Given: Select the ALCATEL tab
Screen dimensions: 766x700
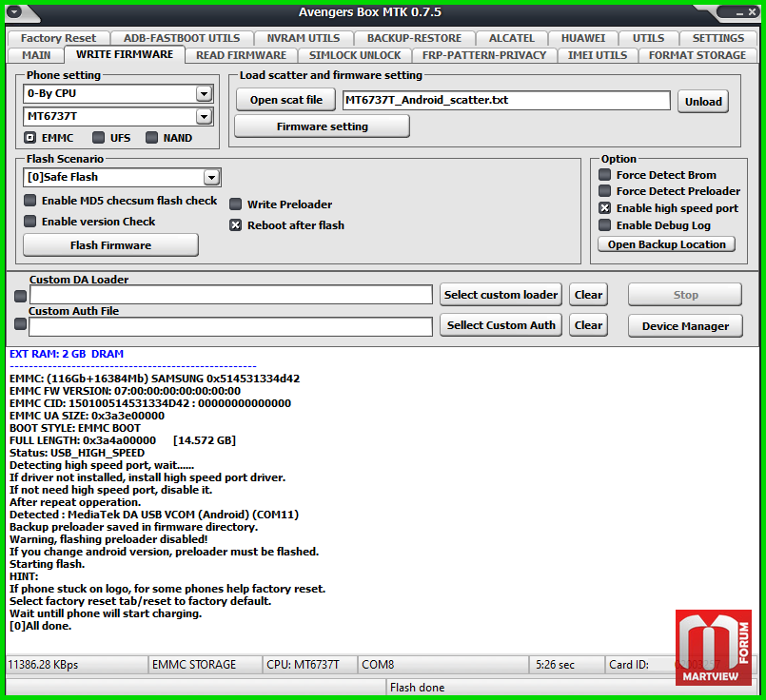Looking at the screenshot, I should pyautogui.click(x=512, y=38).
